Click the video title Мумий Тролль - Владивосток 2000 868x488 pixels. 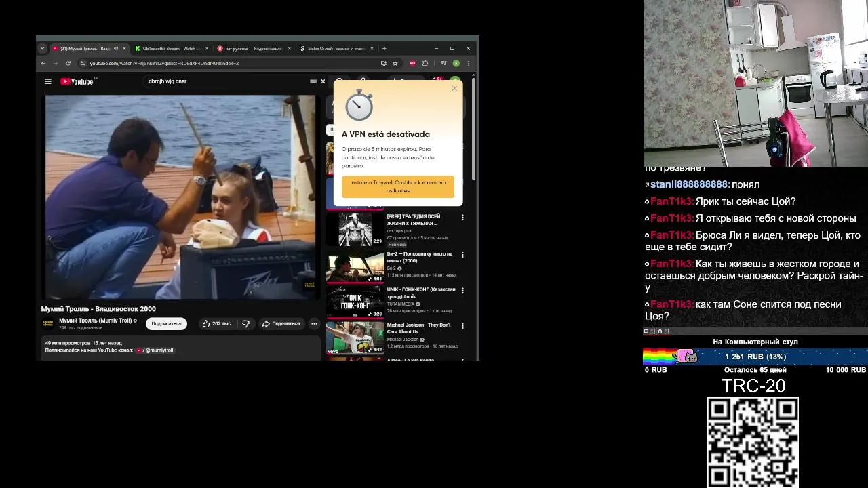click(98, 309)
